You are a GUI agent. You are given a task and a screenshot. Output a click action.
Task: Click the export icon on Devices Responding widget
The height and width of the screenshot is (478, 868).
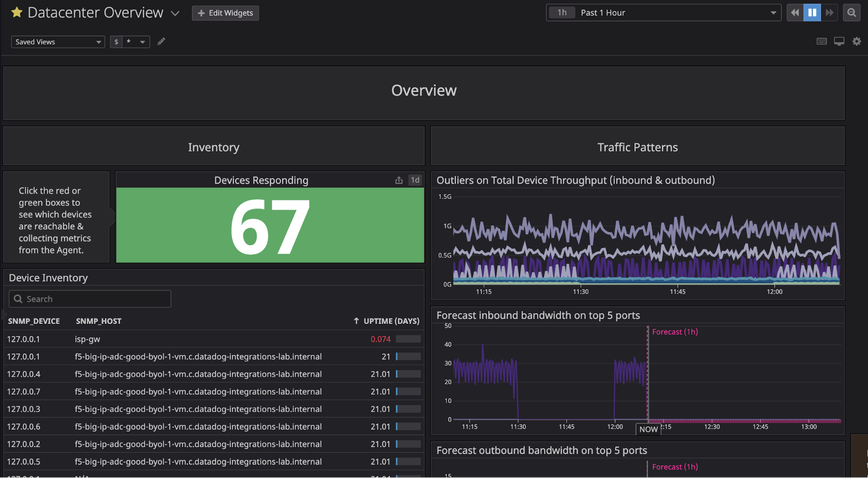click(399, 179)
